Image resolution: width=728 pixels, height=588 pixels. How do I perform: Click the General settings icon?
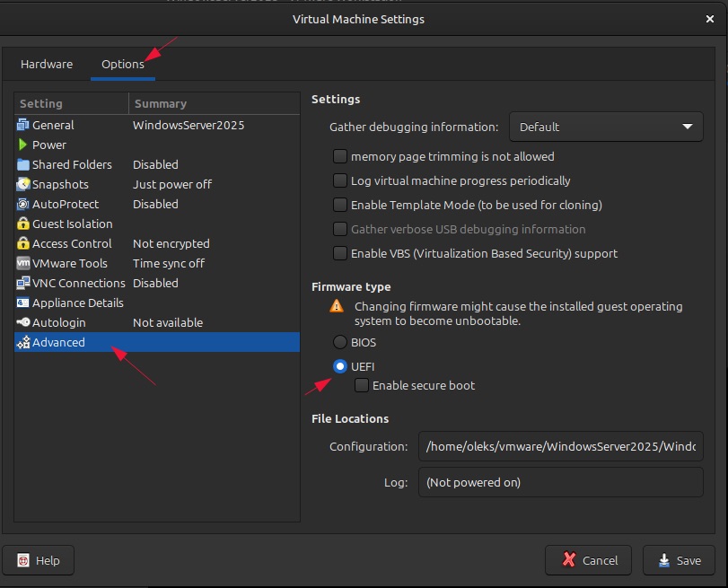tap(23, 125)
